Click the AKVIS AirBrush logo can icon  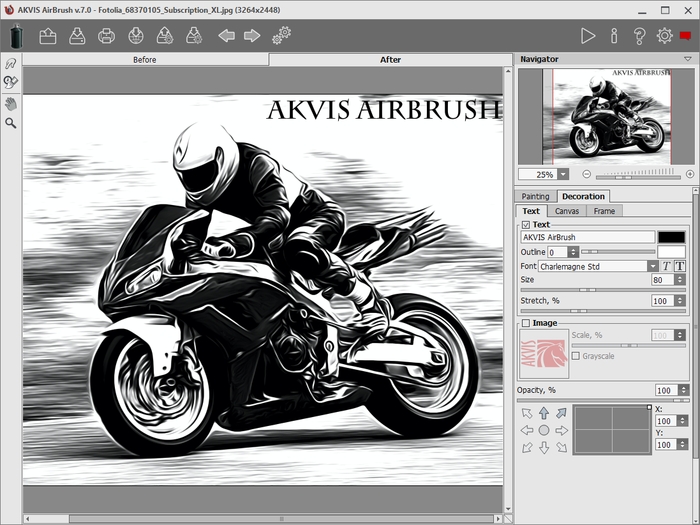(x=17, y=37)
